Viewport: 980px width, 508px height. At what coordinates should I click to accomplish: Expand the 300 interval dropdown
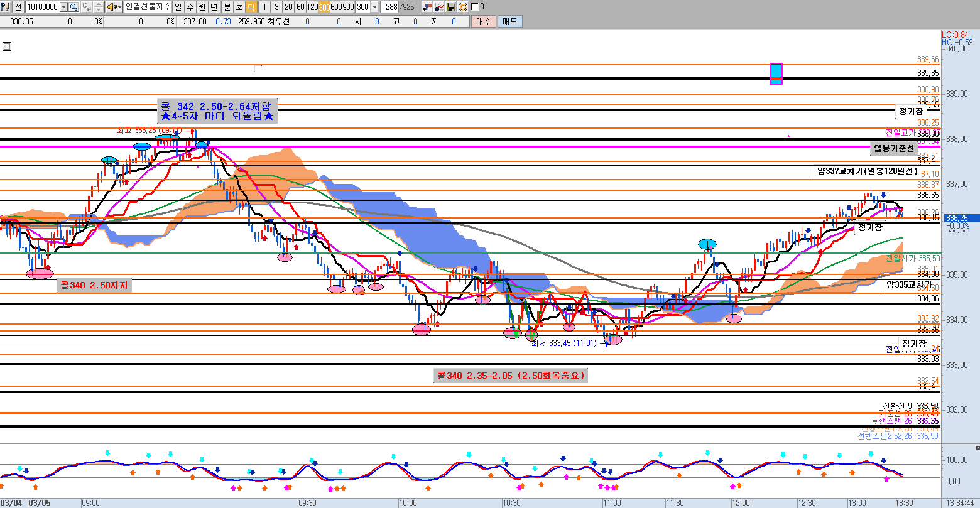tap(375, 7)
